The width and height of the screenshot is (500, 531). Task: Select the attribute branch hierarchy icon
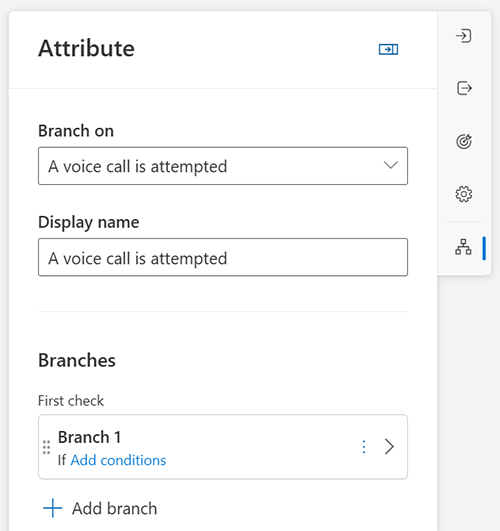[463, 247]
